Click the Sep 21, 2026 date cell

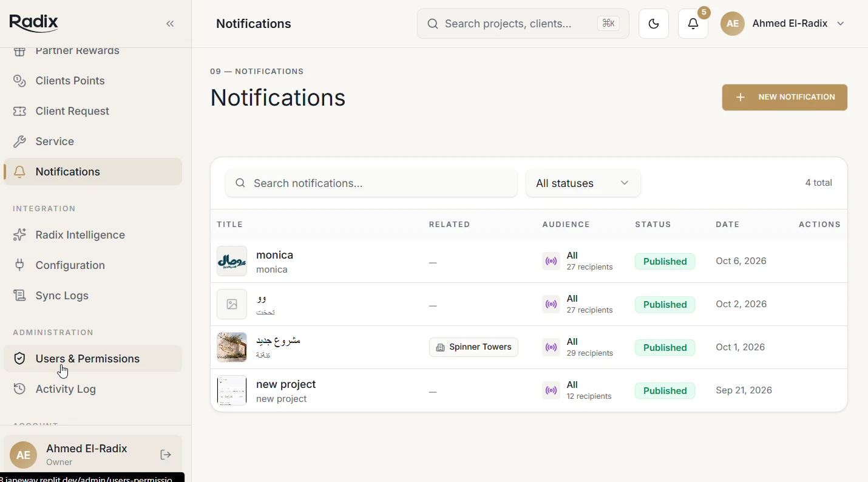pos(744,390)
